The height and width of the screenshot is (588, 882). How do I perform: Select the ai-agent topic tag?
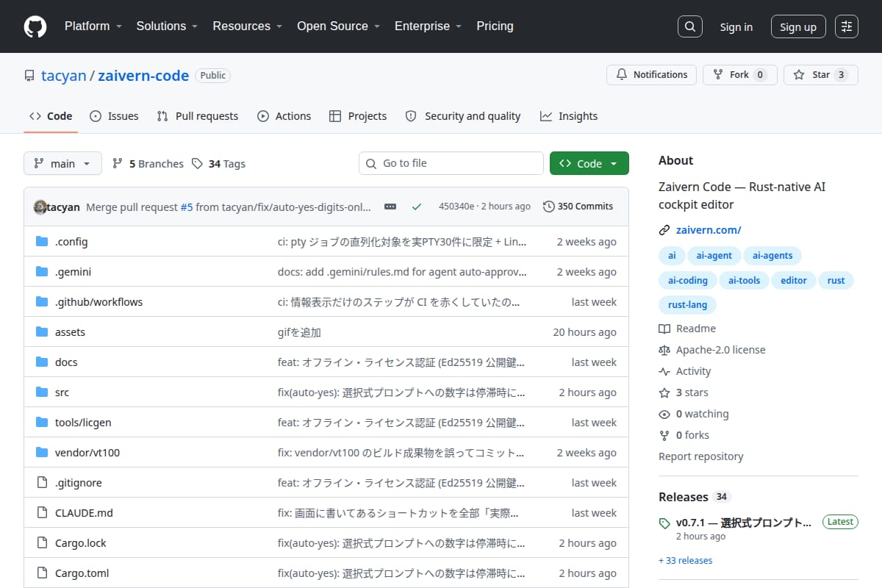tap(714, 256)
